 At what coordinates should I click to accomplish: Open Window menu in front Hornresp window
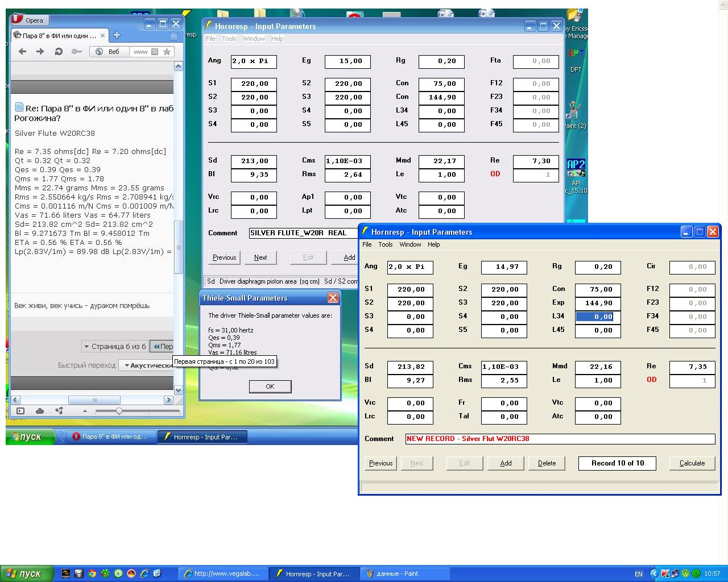pos(410,244)
